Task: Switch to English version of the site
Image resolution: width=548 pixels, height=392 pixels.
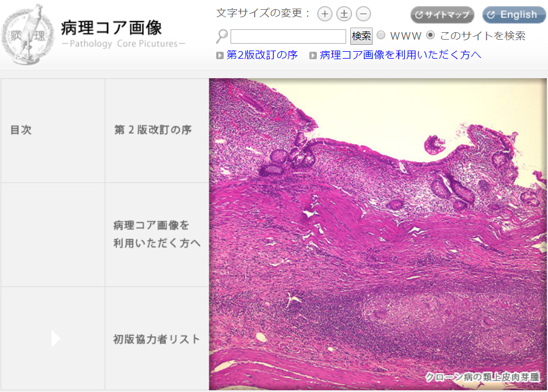Action: tap(513, 15)
